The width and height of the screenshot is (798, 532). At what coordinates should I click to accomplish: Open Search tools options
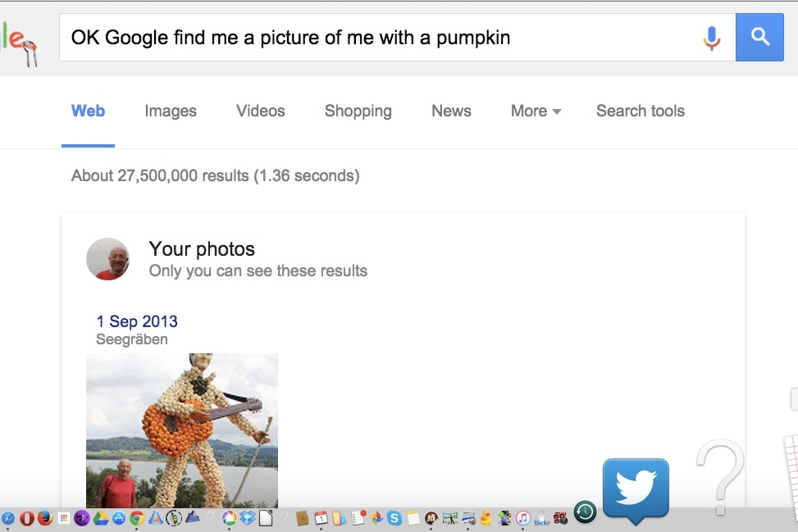641,111
